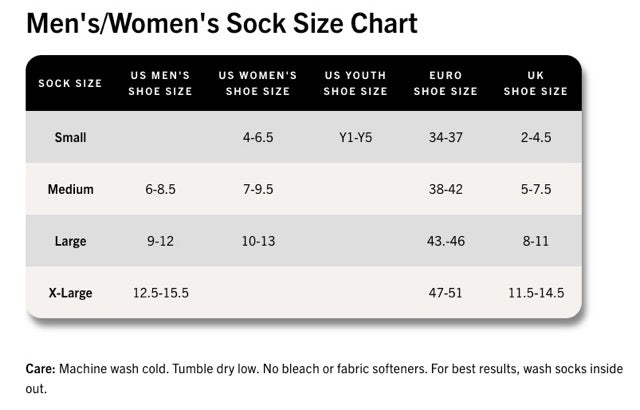The height and width of the screenshot is (410, 640).
Task: Select the US YOUTH SHOE SIZE header
Action: pyautogui.click(x=355, y=83)
